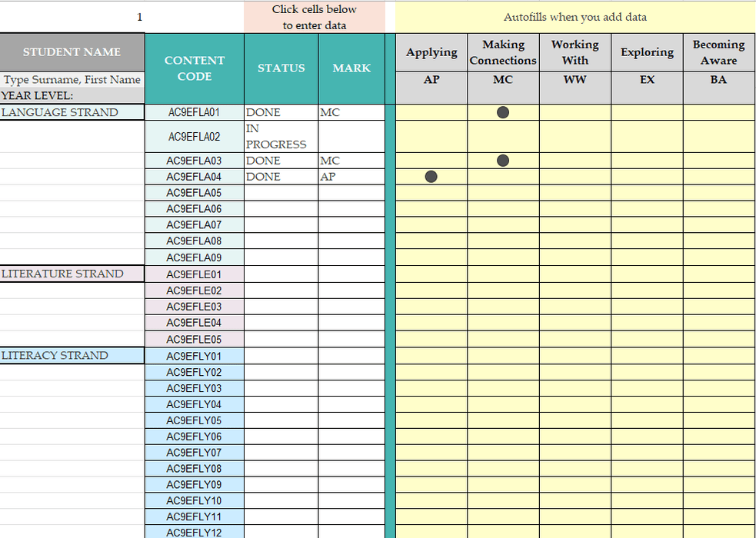Click the Making Connections dot for AC9EFLA03

point(503,161)
